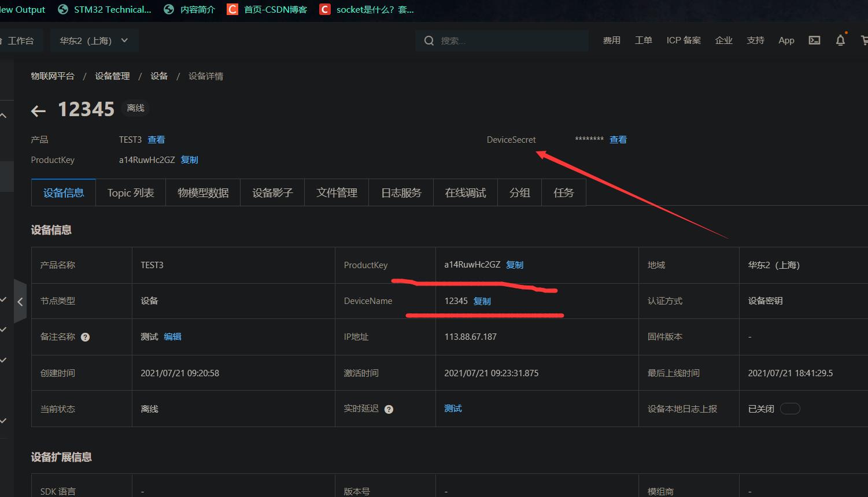Select the 任务 tab
The height and width of the screenshot is (497, 868).
[x=564, y=192]
